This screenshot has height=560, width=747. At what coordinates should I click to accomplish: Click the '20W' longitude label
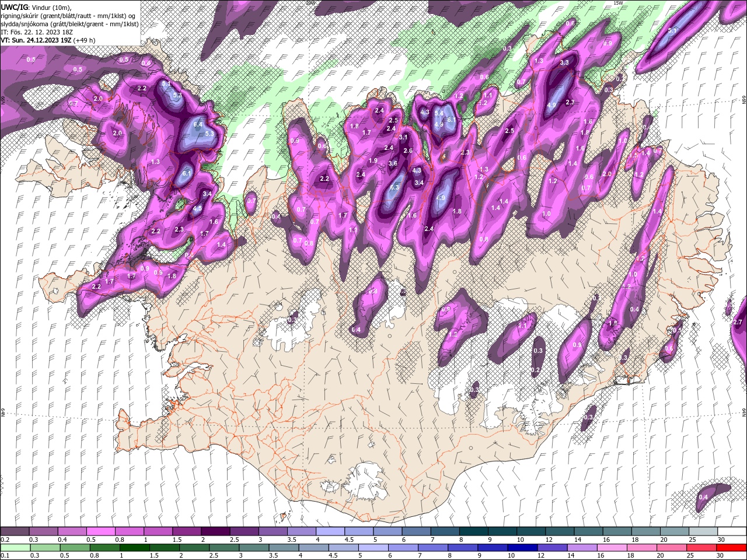click(310, 2)
